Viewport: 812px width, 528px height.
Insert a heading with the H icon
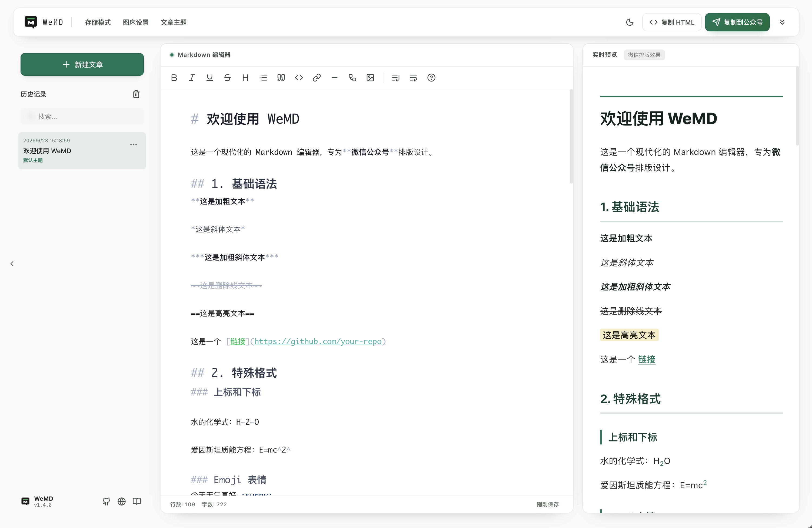(x=245, y=78)
